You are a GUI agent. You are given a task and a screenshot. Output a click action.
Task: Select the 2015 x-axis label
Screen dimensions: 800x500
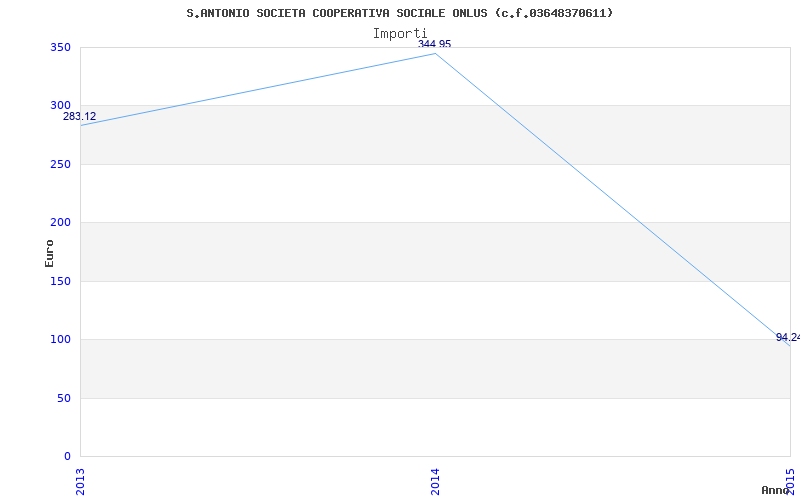[x=790, y=481]
